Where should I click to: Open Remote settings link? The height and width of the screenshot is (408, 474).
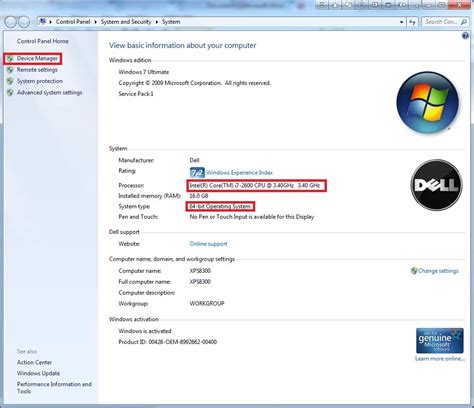pyautogui.click(x=37, y=70)
